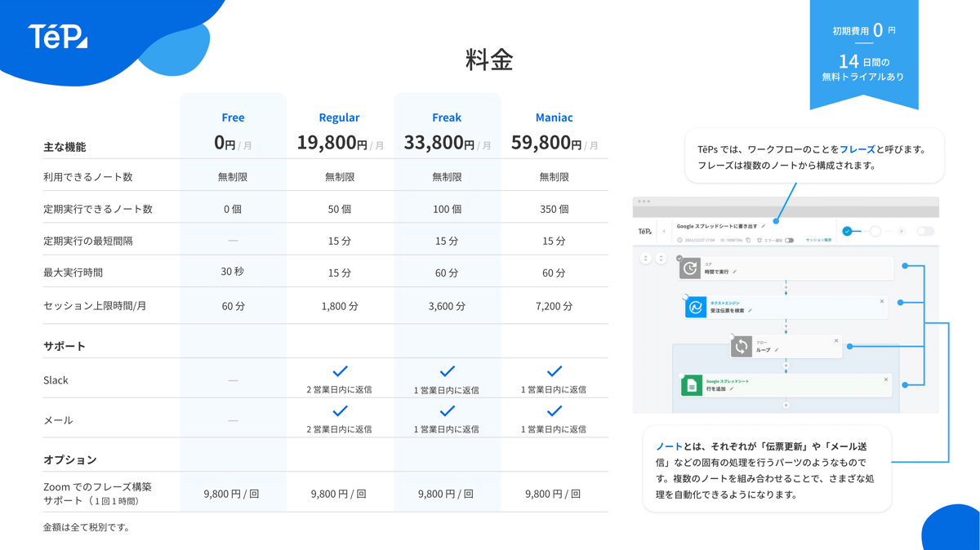Click the Regular plan header
The height and width of the screenshot is (550, 980).
339,118
